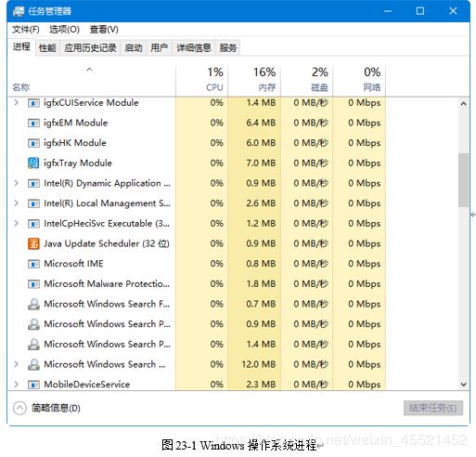Click the 6.0 MB memory value

261,143
